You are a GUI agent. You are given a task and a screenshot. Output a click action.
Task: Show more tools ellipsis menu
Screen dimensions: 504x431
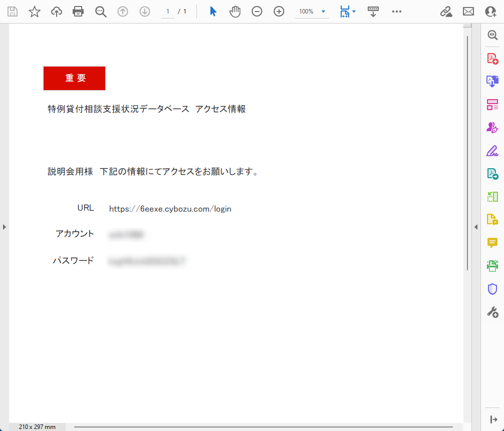(x=397, y=12)
